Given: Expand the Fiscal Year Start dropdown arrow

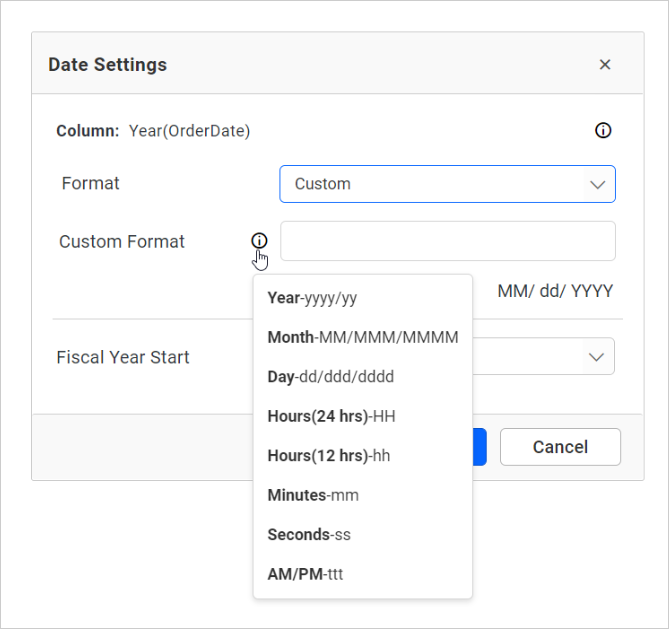Looking at the screenshot, I should coord(596,357).
